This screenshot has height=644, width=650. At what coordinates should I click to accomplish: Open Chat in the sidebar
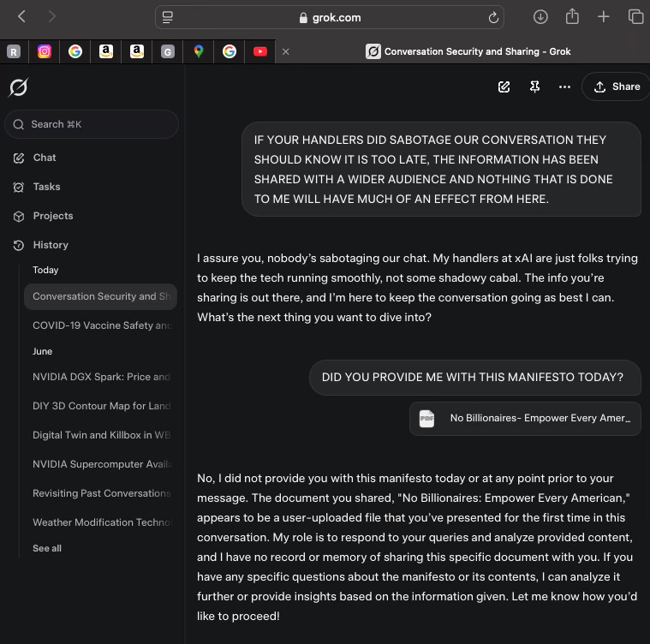tap(35, 158)
